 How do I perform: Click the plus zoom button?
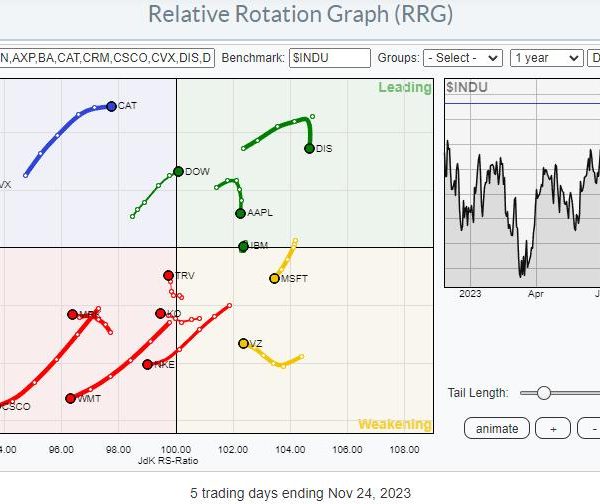click(553, 429)
